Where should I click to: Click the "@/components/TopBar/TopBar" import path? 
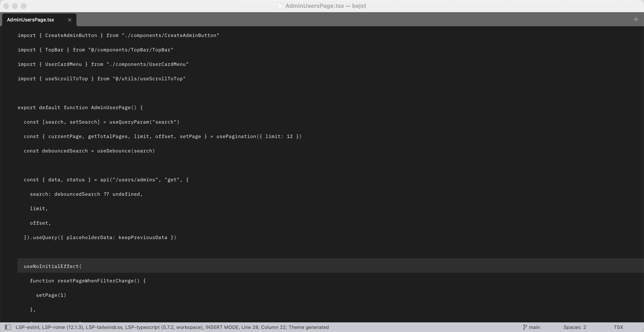[x=131, y=50]
